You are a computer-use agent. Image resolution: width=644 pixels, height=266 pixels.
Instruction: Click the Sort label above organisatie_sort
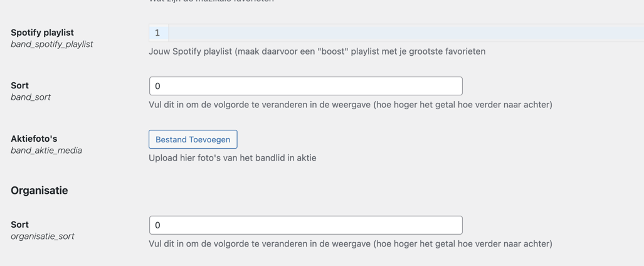(x=19, y=225)
